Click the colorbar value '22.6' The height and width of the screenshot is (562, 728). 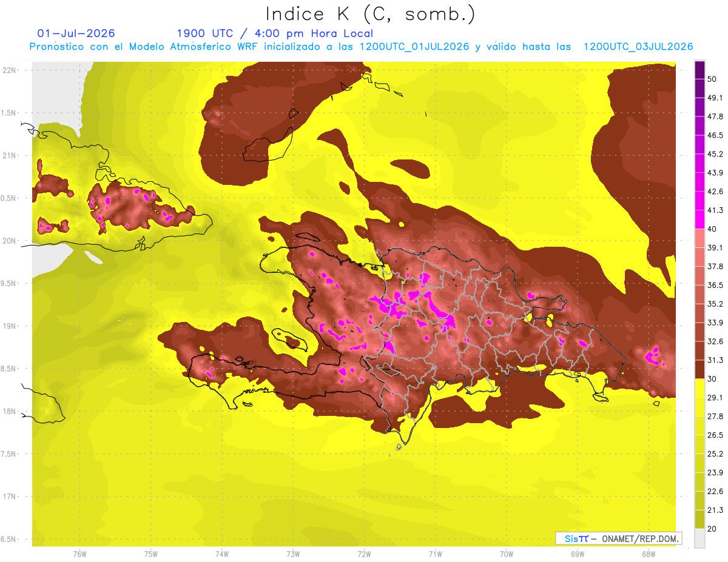pyautogui.click(x=715, y=492)
